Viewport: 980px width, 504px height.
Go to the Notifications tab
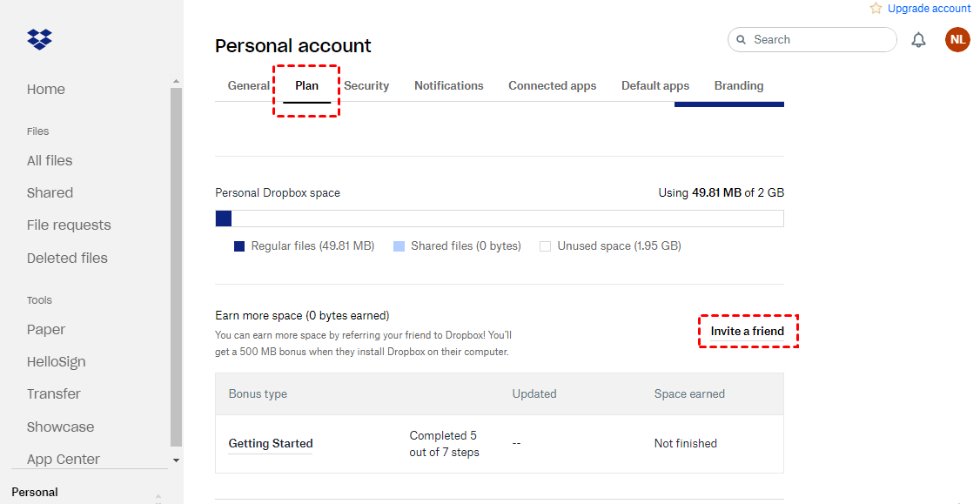tap(449, 85)
